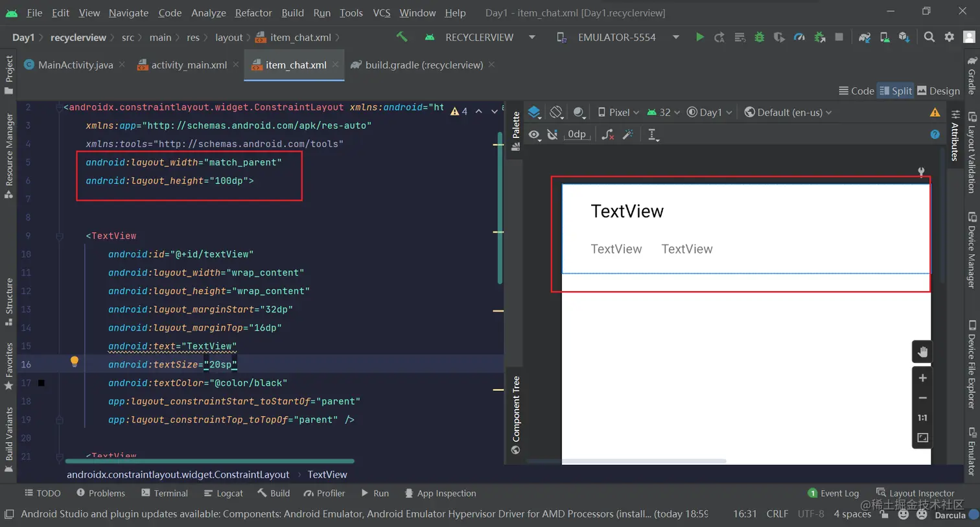Toggle night mode selector in design toolbar
Image resolution: width=980 pixels, height=527 pixels.
[579, 112]
